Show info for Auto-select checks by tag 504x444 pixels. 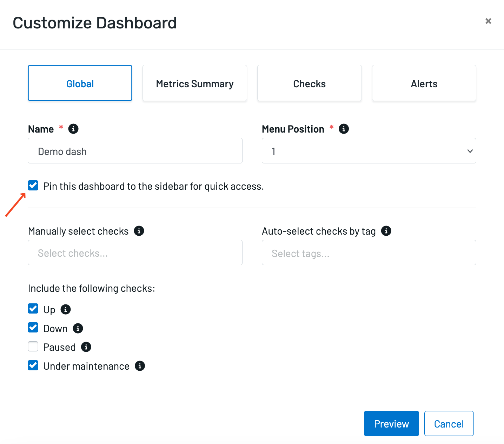click(x=386, y=231)
